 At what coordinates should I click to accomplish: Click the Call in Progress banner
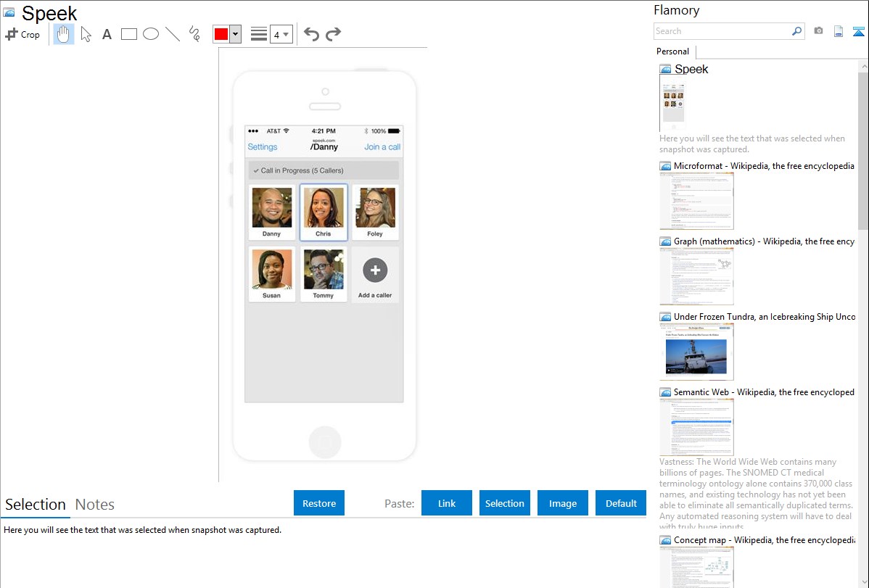point(324,170)
